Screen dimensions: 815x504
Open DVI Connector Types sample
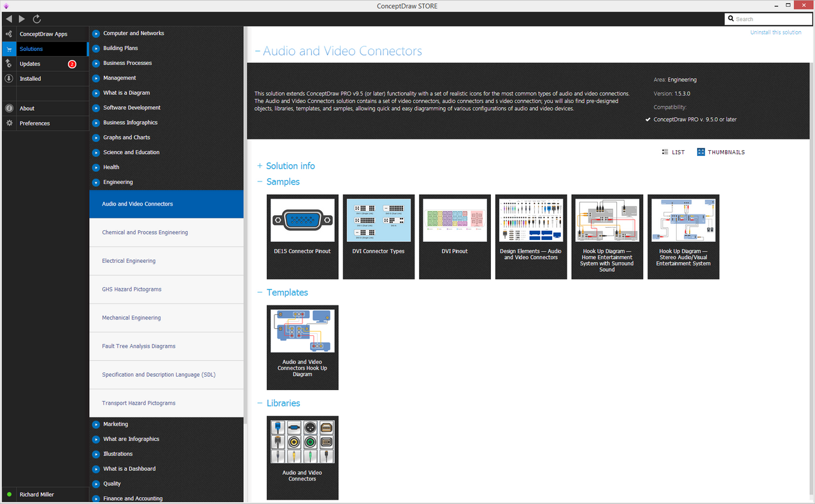[379, 237]
